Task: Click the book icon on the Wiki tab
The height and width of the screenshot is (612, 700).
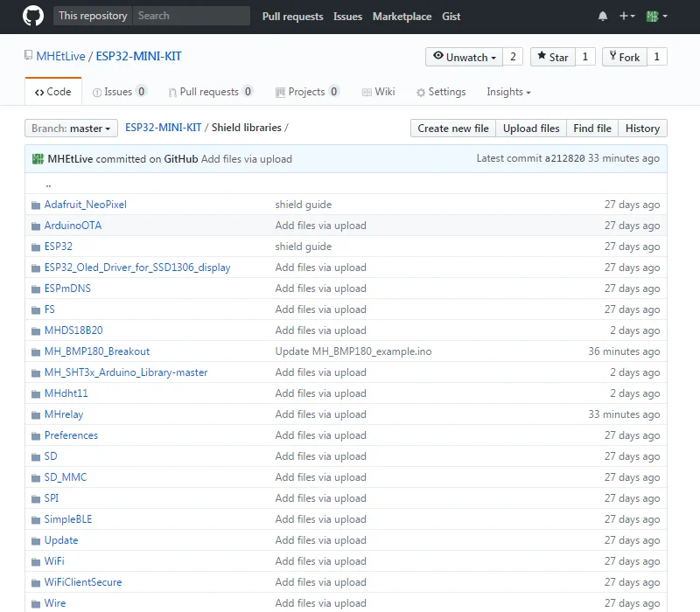Action: click(x=367, y=91)
